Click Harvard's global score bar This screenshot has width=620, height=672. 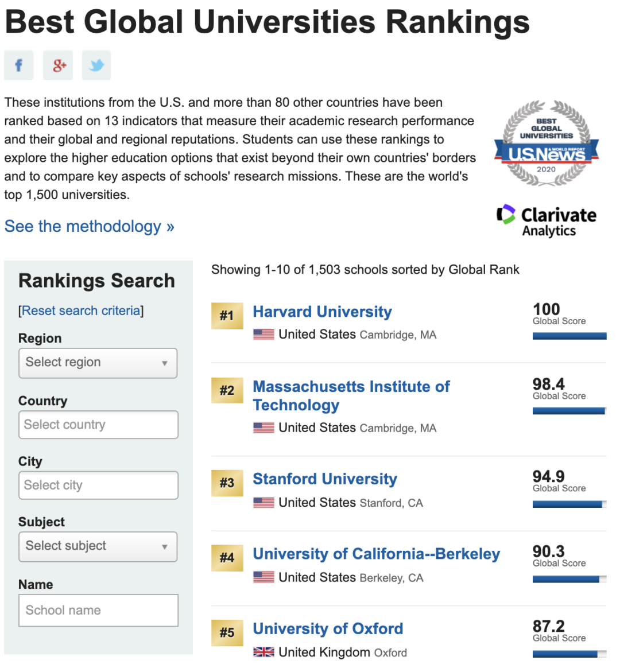point(569,336)
